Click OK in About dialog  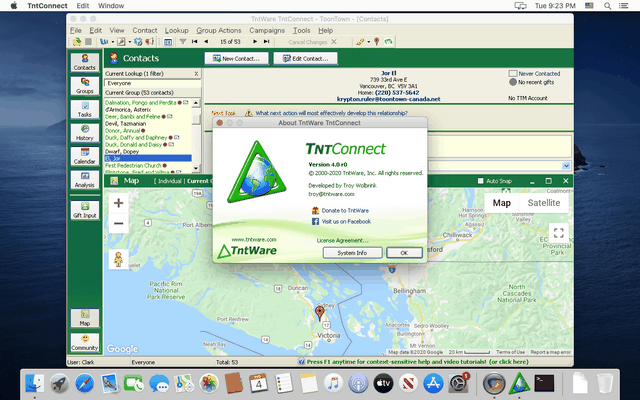coord(404,253)
